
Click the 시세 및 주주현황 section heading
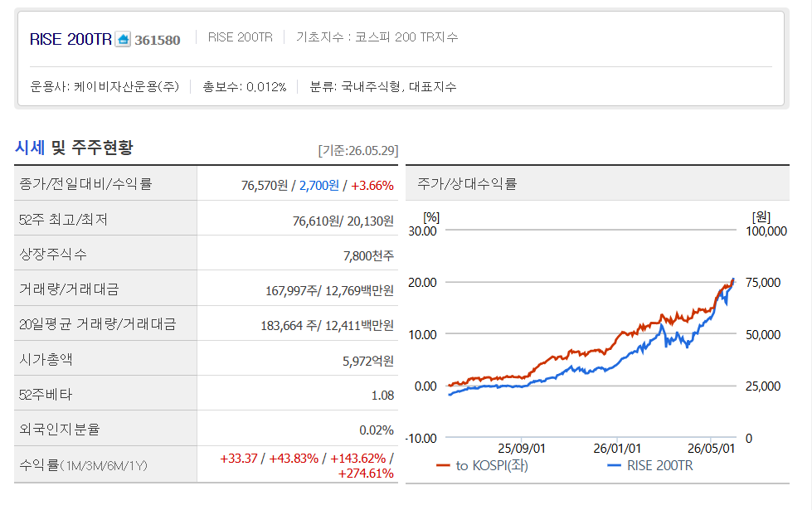(x=74, y=148)
